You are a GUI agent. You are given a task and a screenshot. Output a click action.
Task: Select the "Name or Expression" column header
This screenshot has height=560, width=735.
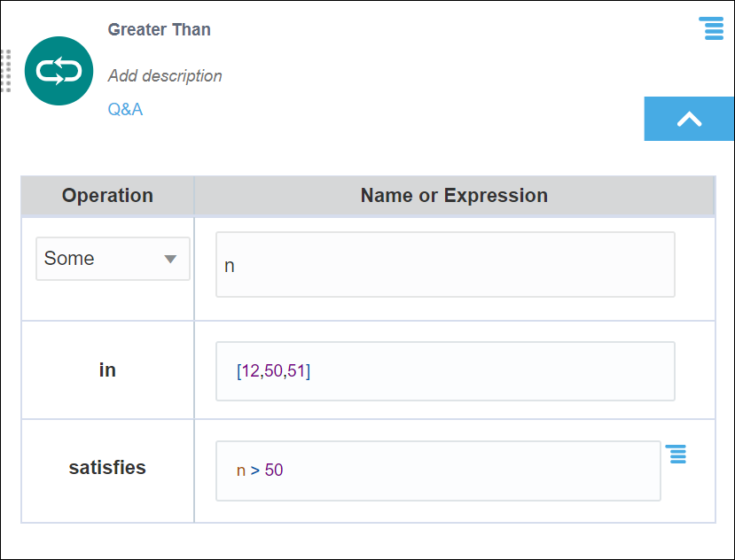click(454, 196)
